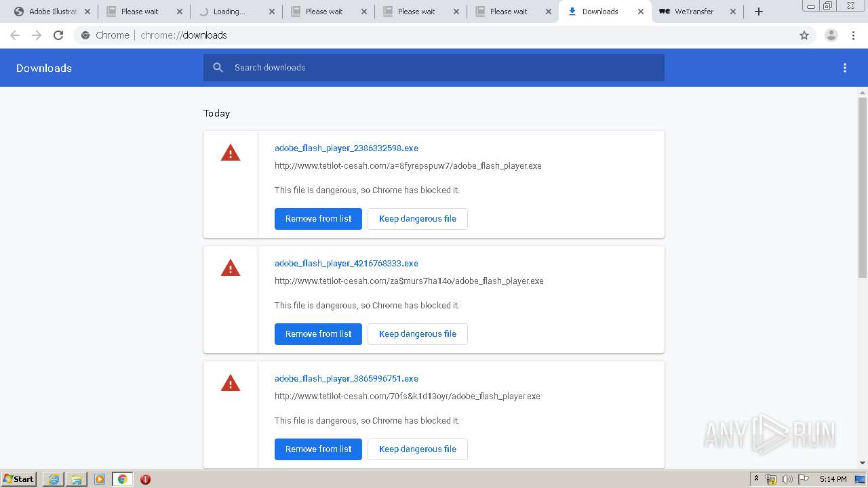Click the Today heading text
The width and height of the screenshot is (868, 488).
(x=217, y=113)
